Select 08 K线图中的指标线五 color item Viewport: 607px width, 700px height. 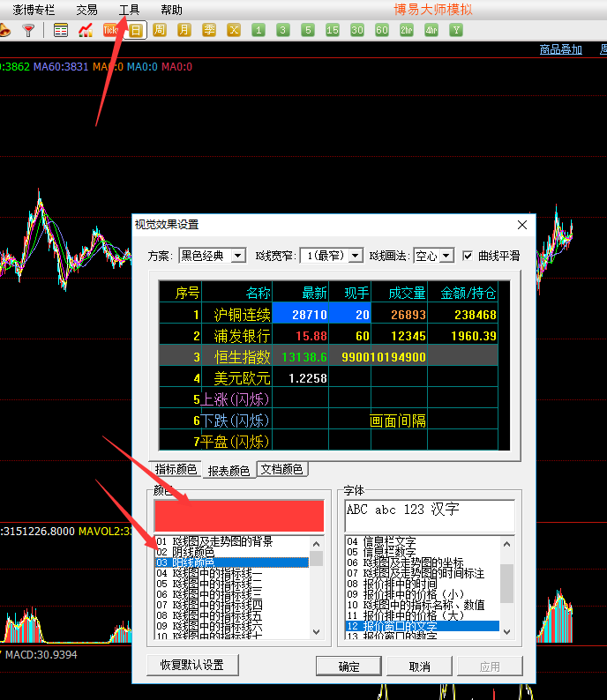point(231,615)
